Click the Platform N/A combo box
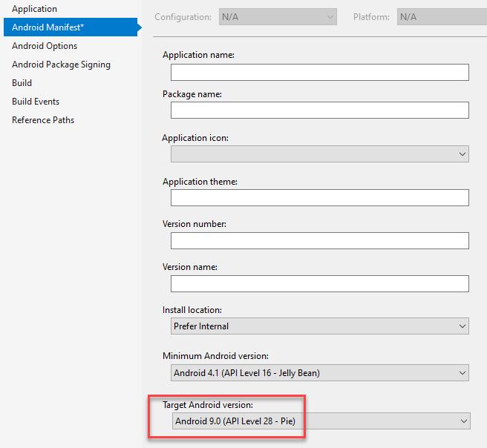Image resolution: width=487 pixels, height=448 pixels. click(442, 17)
